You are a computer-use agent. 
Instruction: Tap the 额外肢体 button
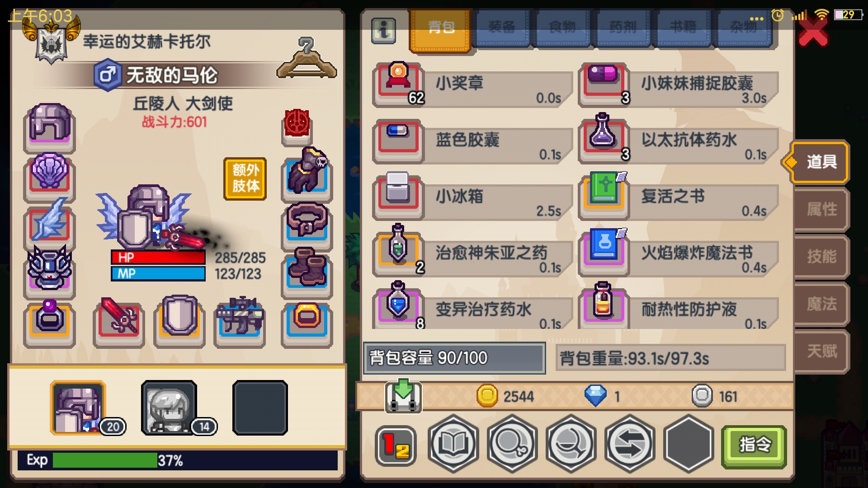click(245, 178)
